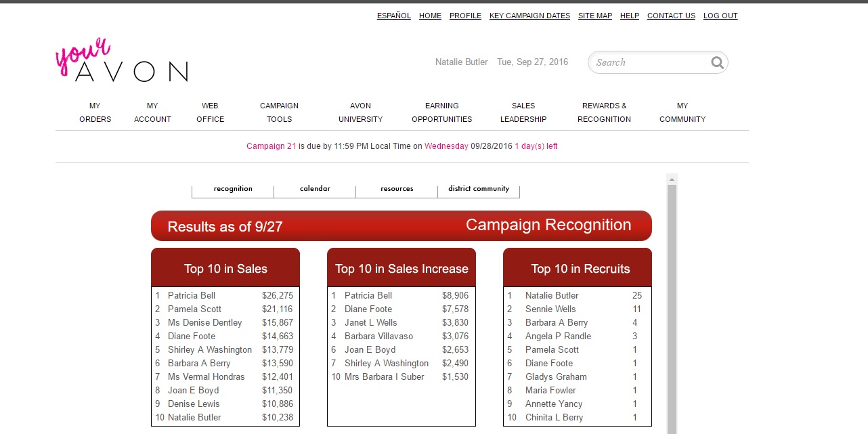Type in the Search input field
This screenshot has width=868, height=434.
[x=649, y=62]
